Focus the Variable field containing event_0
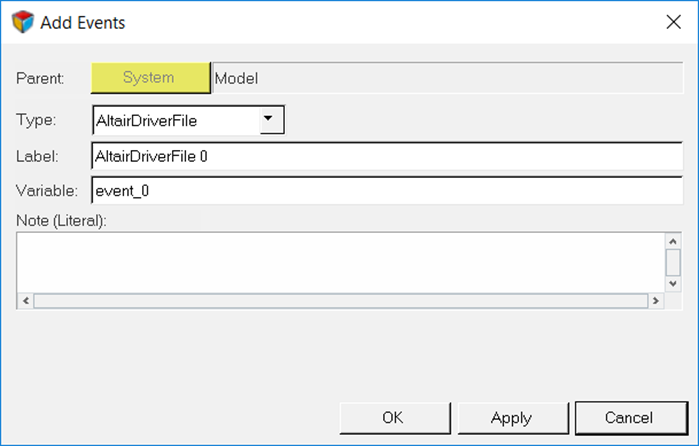699x446 pixels. point(387,190)
